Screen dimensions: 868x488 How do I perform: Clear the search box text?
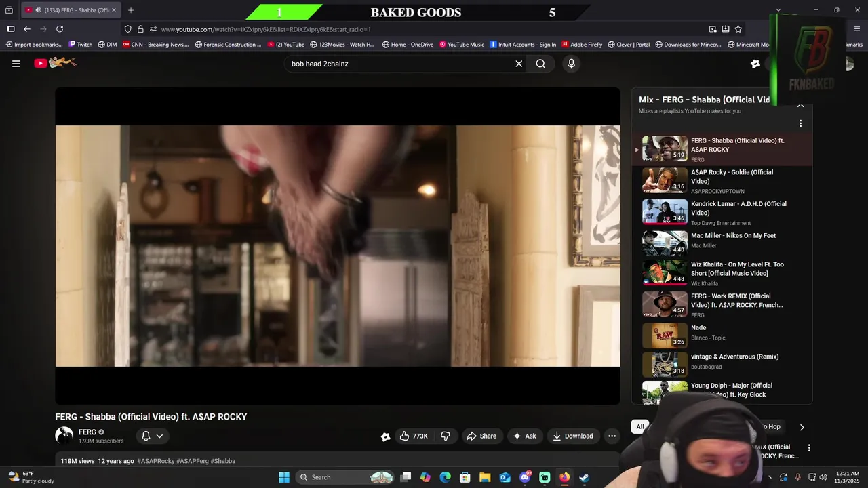(519, 64)
